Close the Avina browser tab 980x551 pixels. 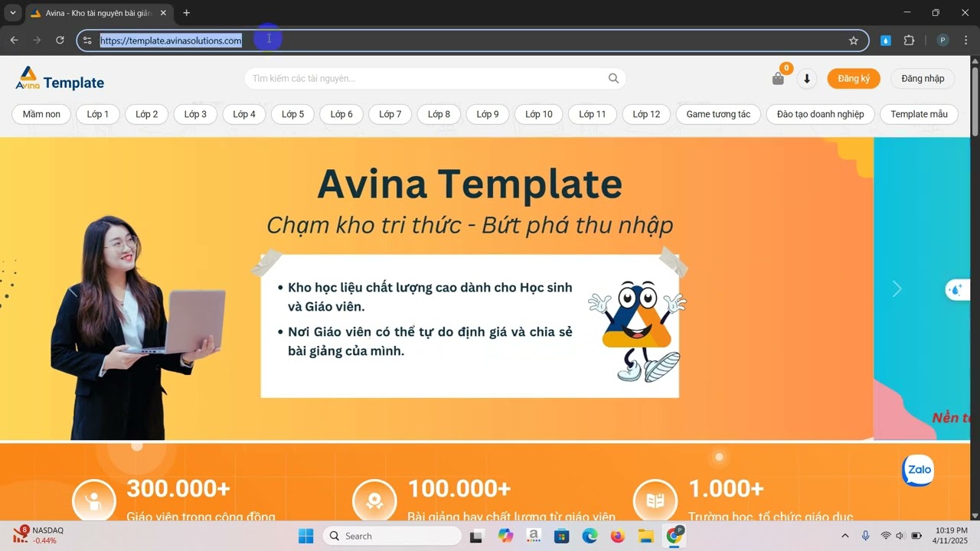click(x=163, y=13)
